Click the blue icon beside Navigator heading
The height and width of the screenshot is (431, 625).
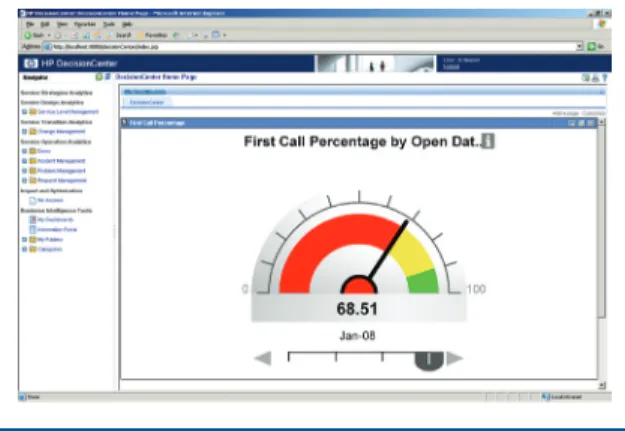pos(107,77)
